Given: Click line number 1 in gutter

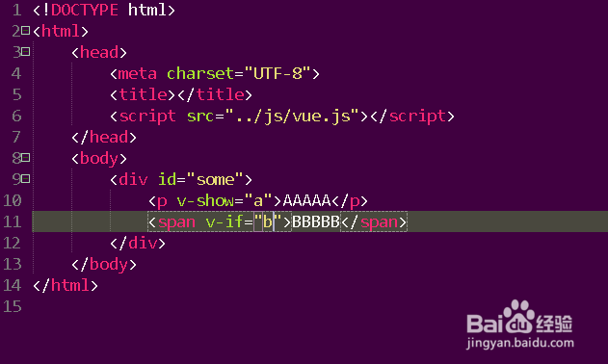Looking at the screenshot, I should pos(16,10).
